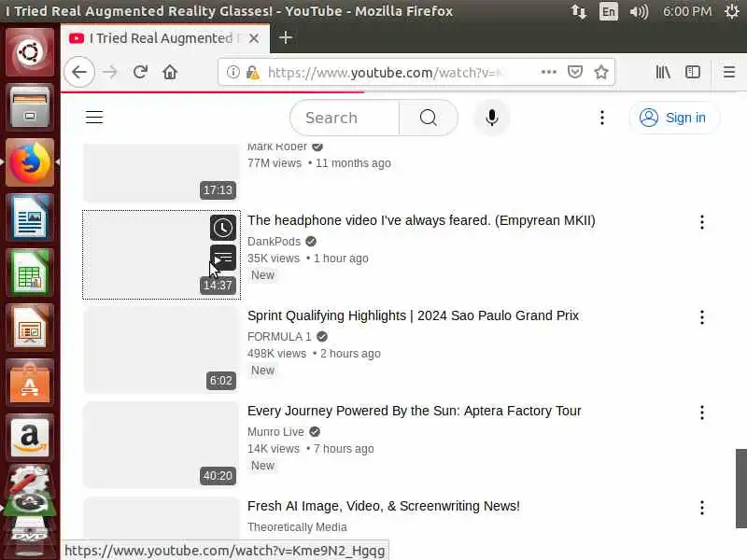The height and width of the screenshot is (560, 747).
Task: Add DankPods video to Watch later
Action: (223, 228)
